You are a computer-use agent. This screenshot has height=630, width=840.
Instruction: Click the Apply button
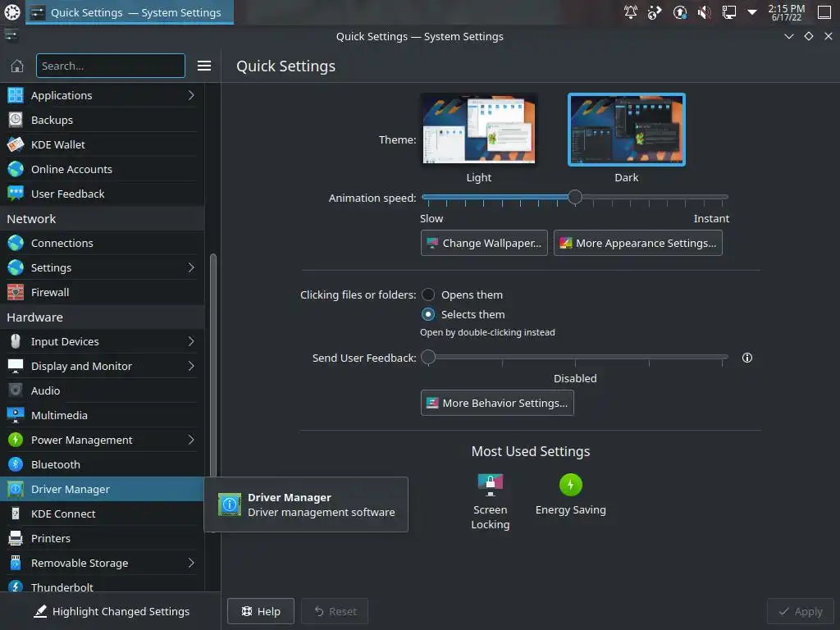(x=801, y=611)
